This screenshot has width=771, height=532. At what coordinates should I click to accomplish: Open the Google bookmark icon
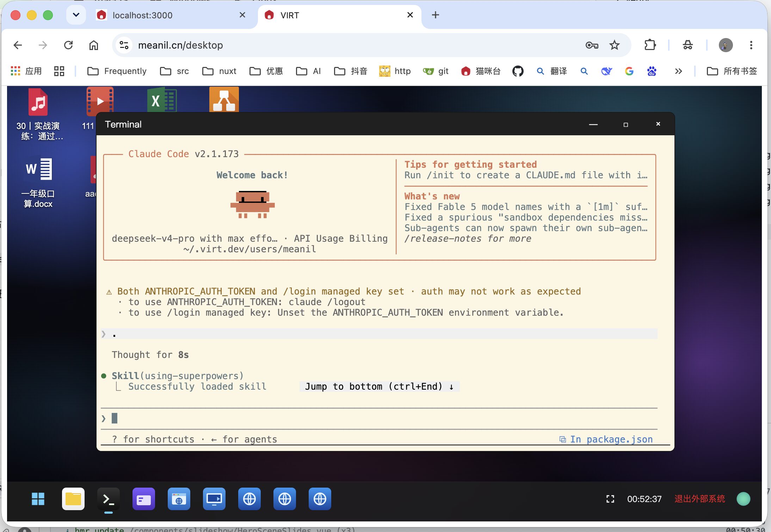[x=629, y=71]
